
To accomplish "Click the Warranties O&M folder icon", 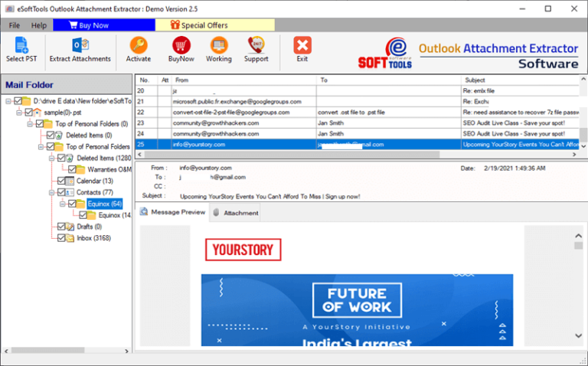I will point(80,169).
